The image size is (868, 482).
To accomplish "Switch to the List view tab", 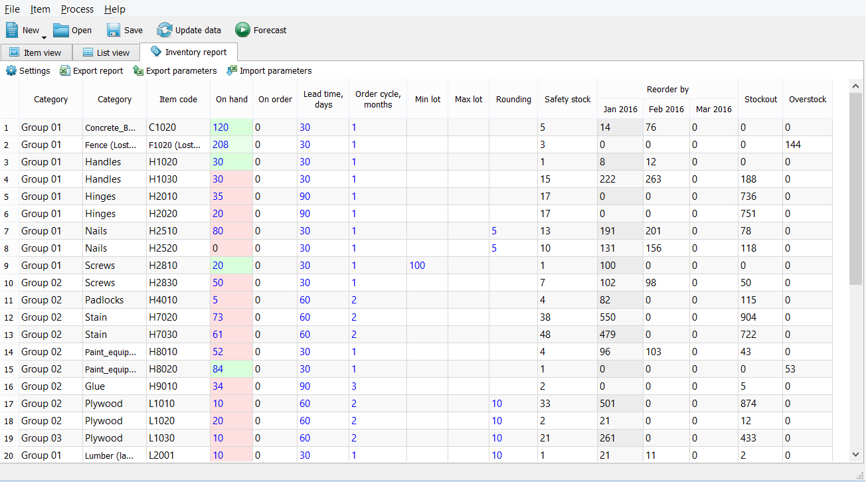I will (x=106, y=52).
